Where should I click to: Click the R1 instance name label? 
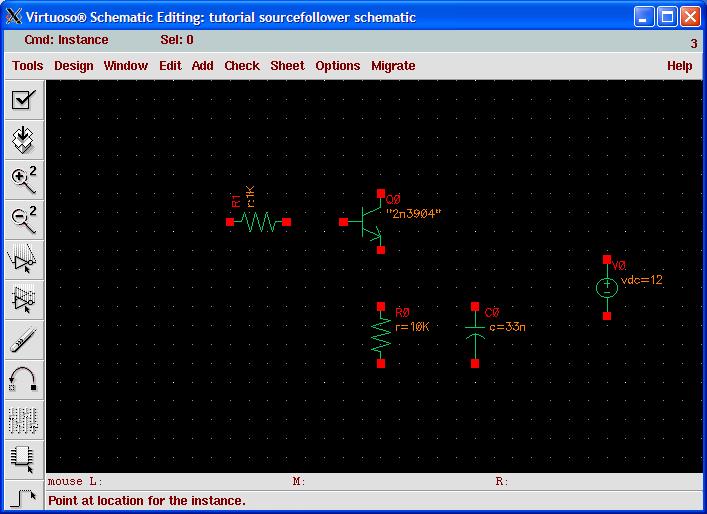[x=236, y=201]
